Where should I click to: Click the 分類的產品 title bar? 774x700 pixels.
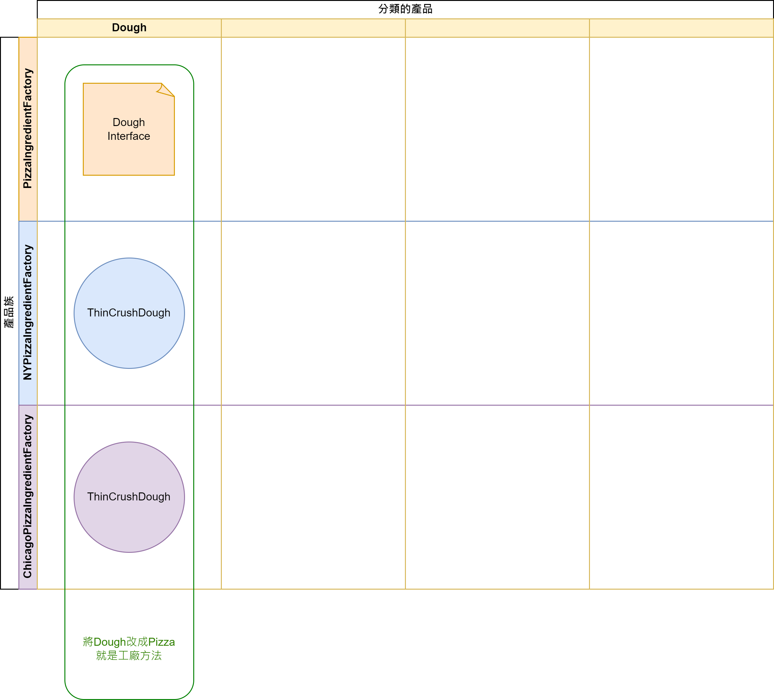(405, 9)
